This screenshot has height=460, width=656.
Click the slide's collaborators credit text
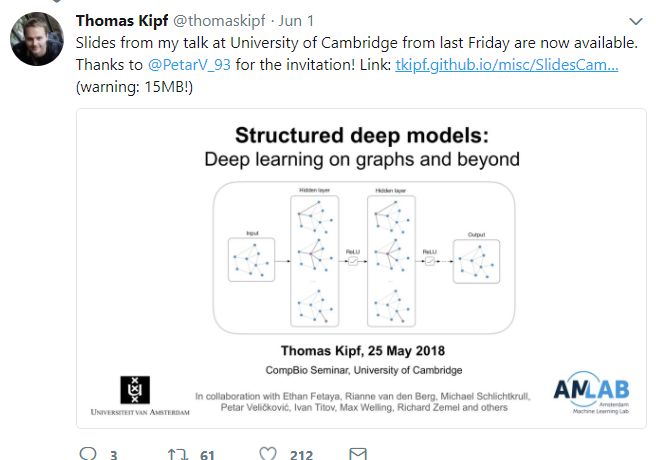(x=365, y=401)
